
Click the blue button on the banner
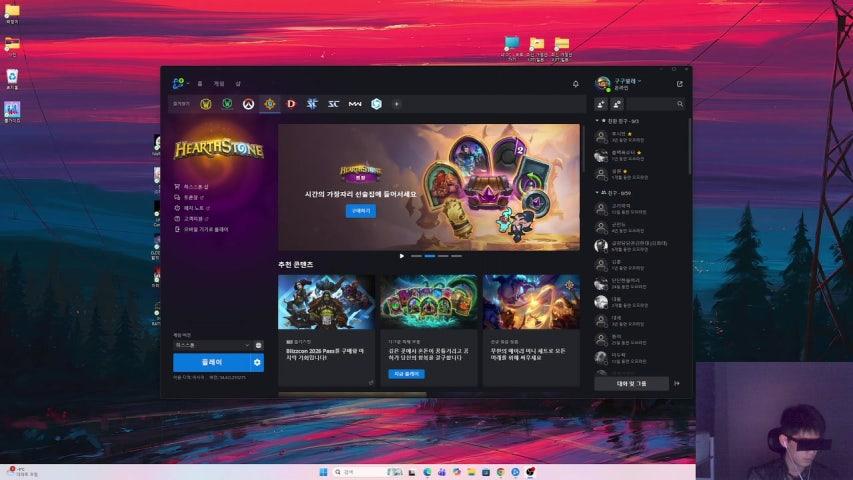click(x=361, y=211)
